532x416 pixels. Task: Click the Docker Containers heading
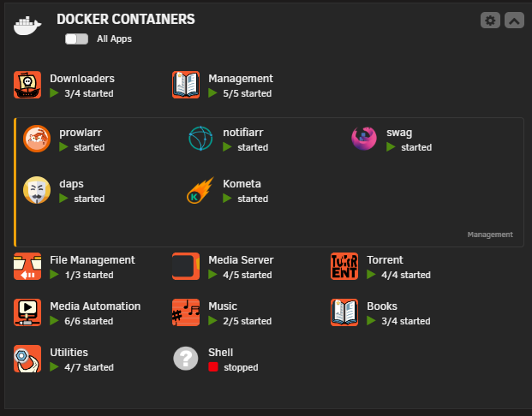click(x=126, y=20)
